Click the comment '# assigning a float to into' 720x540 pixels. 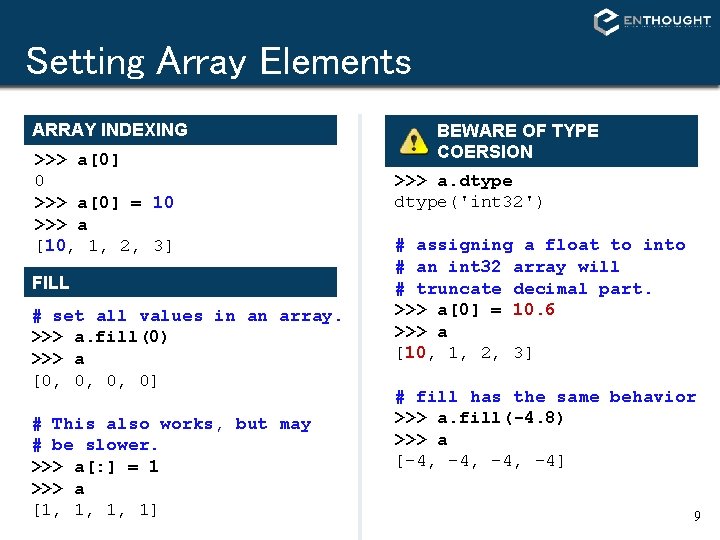click(x=540, y=245)
